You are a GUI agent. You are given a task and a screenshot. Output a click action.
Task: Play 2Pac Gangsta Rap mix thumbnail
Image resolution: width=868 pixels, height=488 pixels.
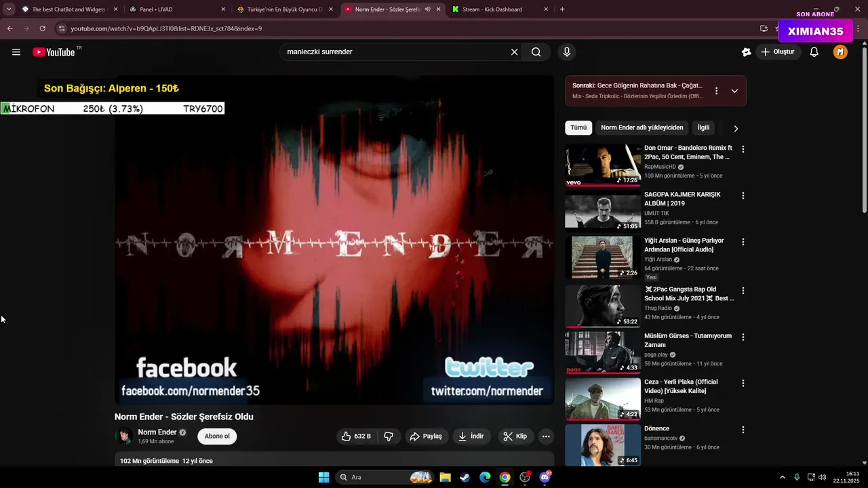(603, 306)
